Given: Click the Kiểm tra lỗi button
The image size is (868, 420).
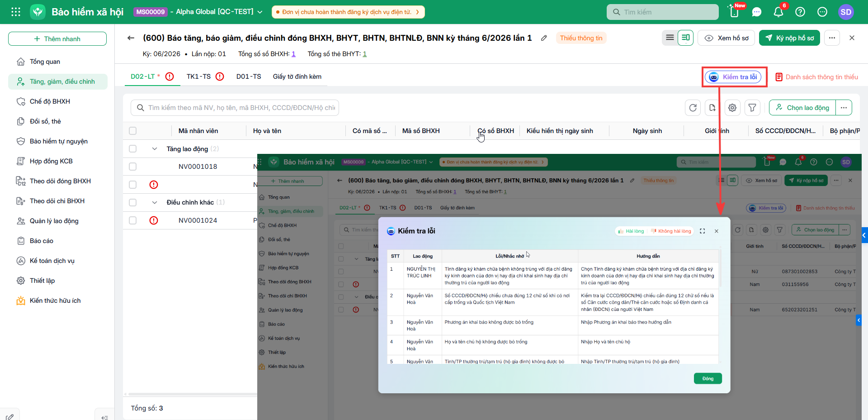Looking at the screenshot, I should coord(733,77).
